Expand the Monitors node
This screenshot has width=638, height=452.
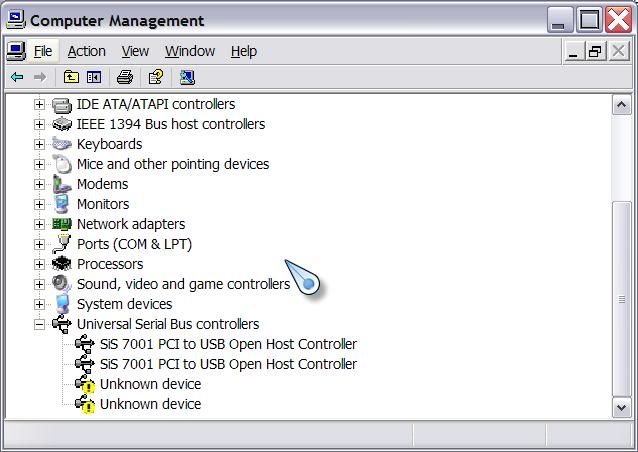[39, 204]
